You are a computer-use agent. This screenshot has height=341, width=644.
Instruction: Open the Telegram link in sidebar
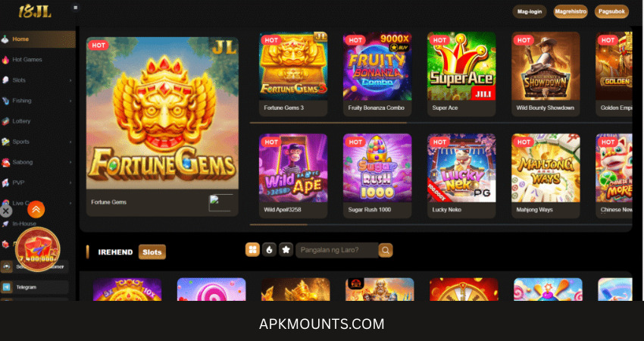(x=35, y=287)
